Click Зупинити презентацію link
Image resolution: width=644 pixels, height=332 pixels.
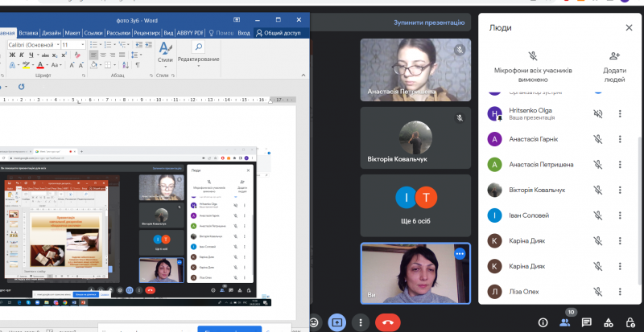pyautogui.click(x=429, y=23)
